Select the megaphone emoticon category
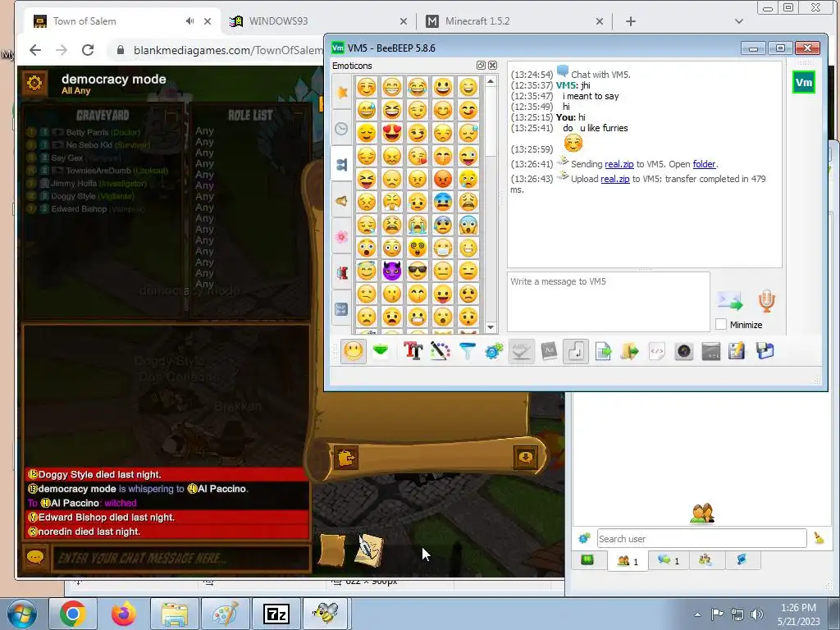 pyautogui.click(x=342, y=201)
